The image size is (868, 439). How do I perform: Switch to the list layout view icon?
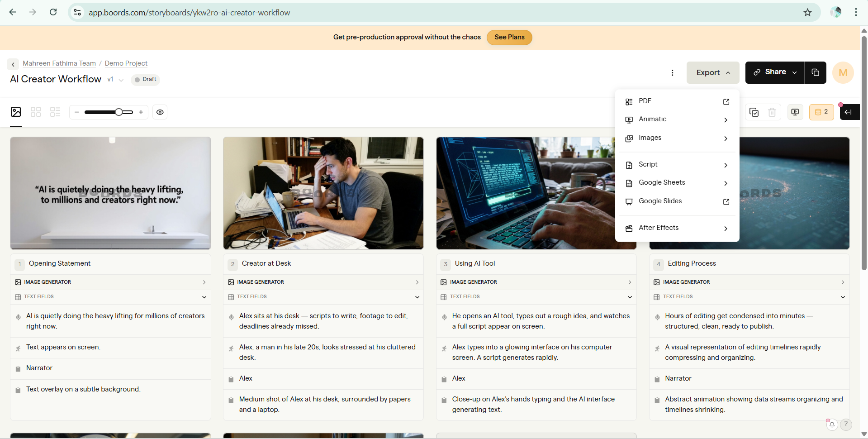point(55,112)
